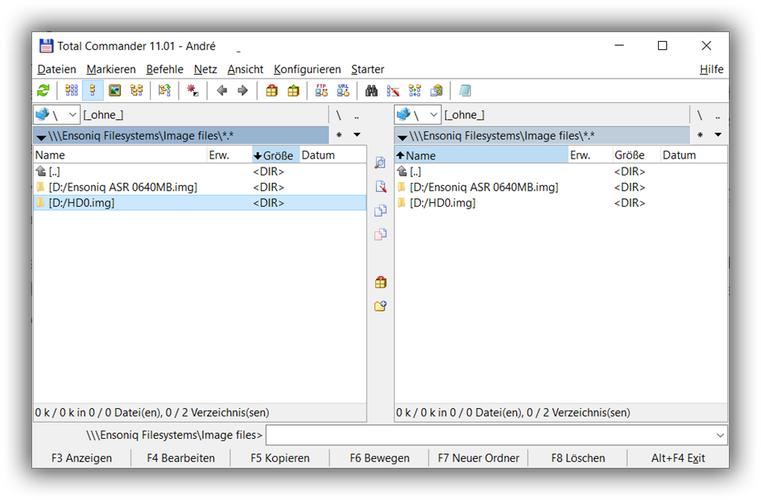Viewport: 761px width, 500px height.
Task: Select D:/HD0.img folder in right panel
Action: [561, 203]
